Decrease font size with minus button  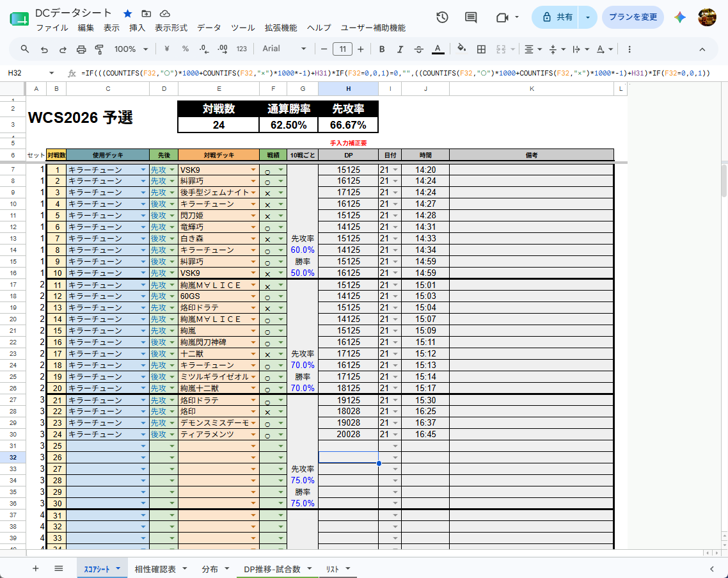click(x=324, y=49)
